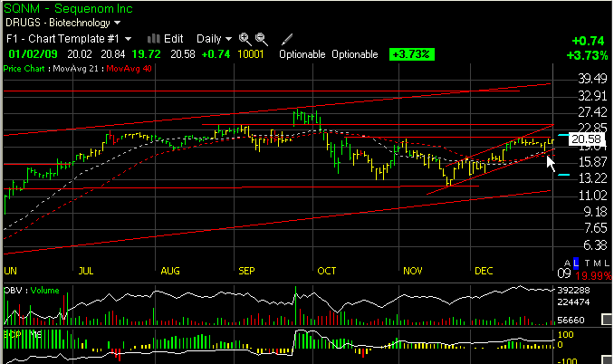The width and height of the screenshot is (614, 364).
Task: Click the high price 20.84
Action: click(x=113, y=54)
